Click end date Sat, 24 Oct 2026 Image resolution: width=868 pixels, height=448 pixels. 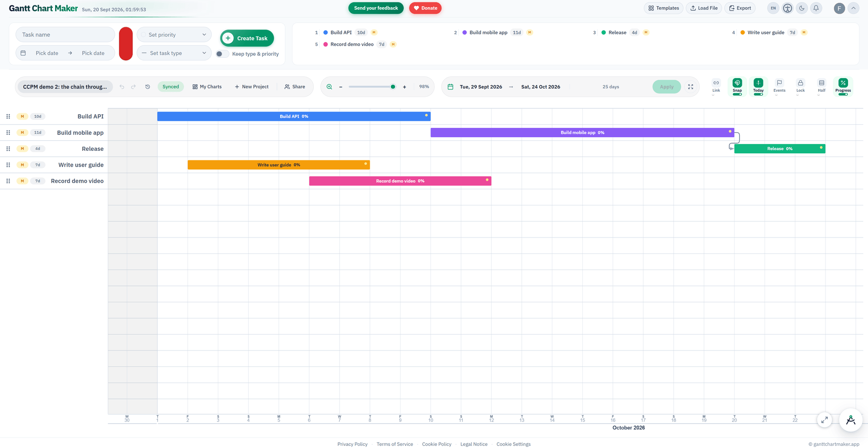tap(541, 87)
